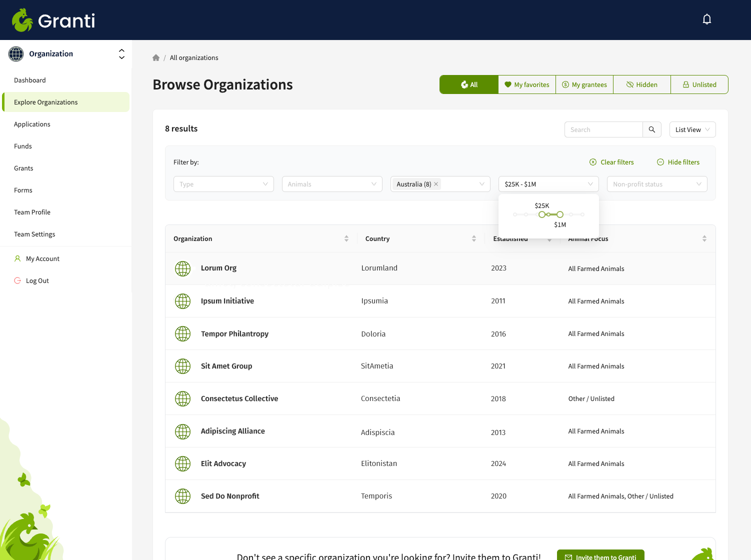Image resolution: width=751 pixels, height=560 pixels.
Task: Click Log Out in the sidebar
Action: click(37, 280)
